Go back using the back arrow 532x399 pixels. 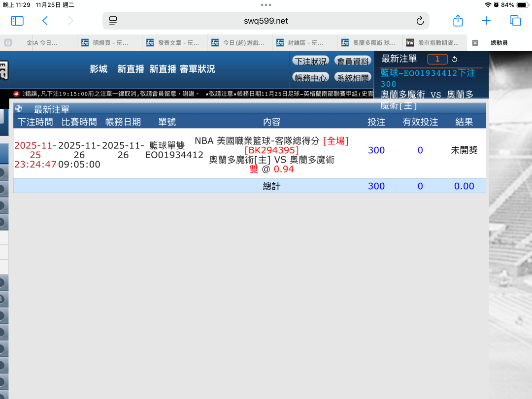45,21
